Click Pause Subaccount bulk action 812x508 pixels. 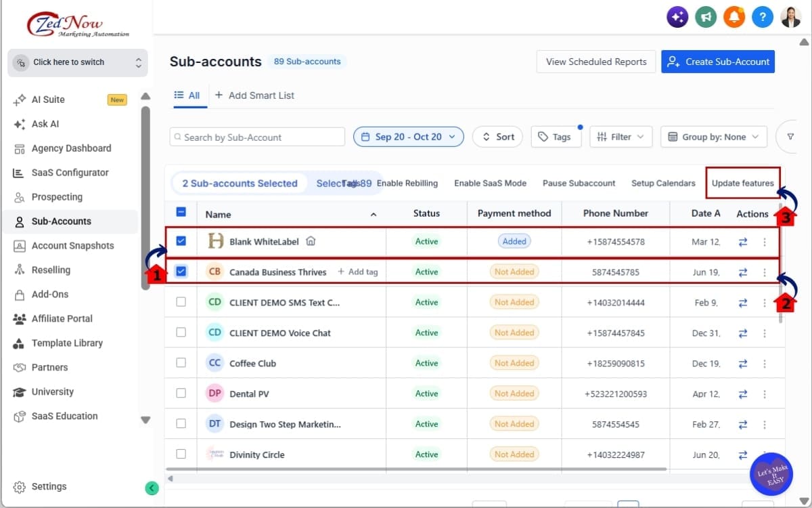point(579,183)
